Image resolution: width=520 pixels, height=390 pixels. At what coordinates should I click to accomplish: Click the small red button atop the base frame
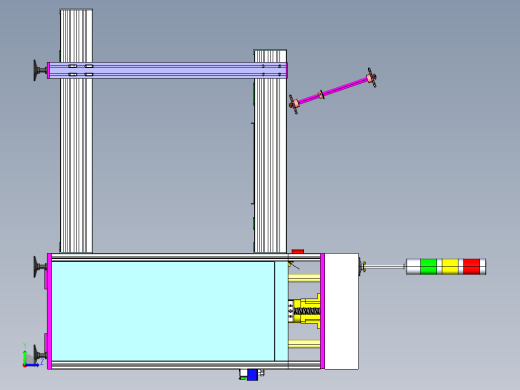coord(298,251)
